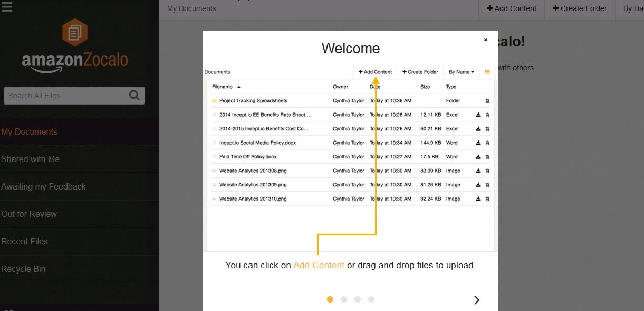Advance to the next Welcome slide with the arrow
This screenshot has width=644, height=311.
pyautogui.click(x=477, y=300)
